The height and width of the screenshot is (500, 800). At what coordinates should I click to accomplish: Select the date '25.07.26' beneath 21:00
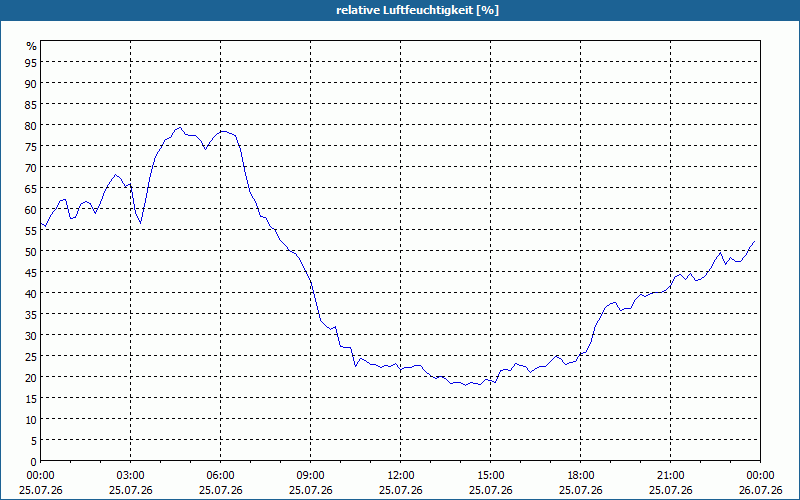[x=670, y=490]
